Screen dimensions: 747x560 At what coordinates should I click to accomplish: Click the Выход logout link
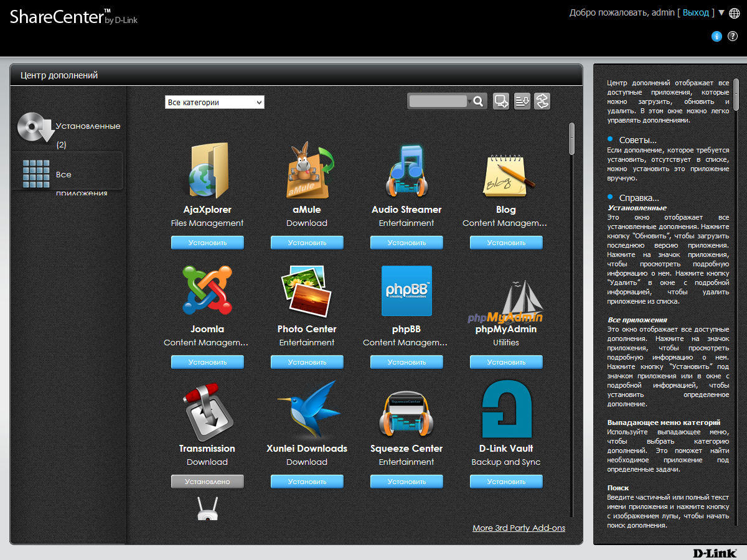(696, 12)
